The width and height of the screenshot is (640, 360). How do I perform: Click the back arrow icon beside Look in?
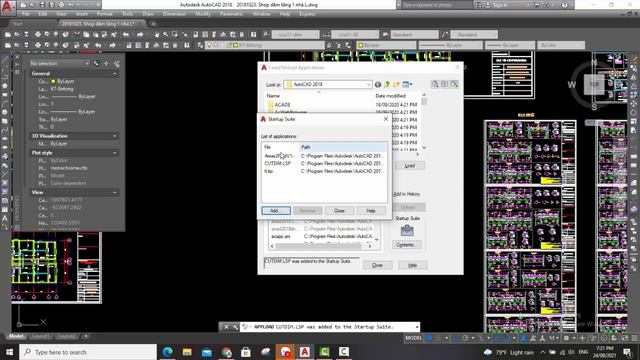pyautogui.click(x=378, y=84)
